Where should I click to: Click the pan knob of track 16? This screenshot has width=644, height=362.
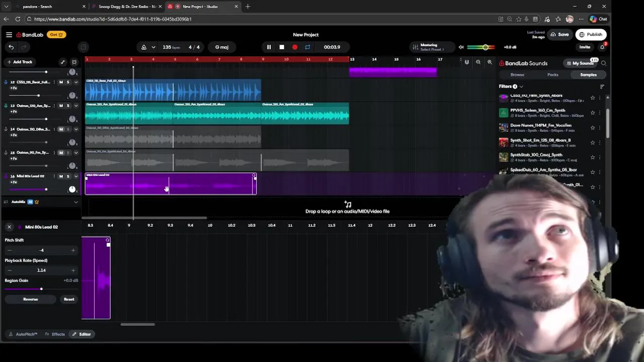[x=72, y=189]
